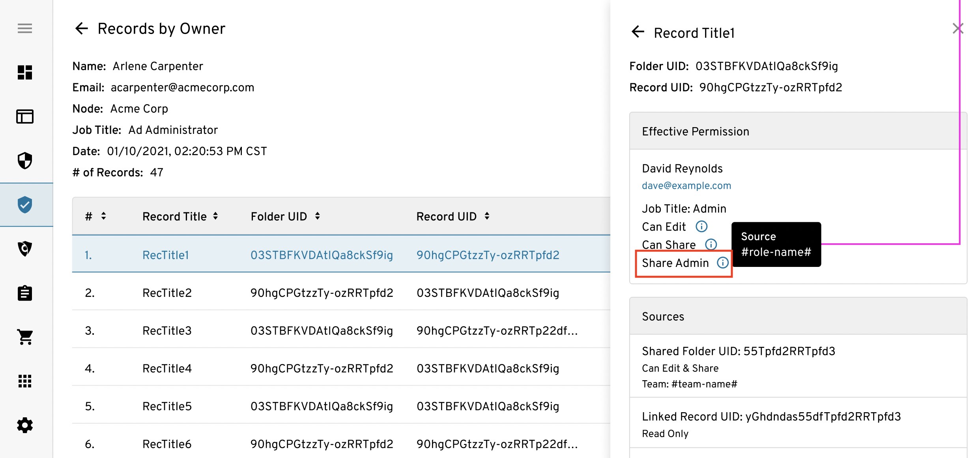Click the clipboard report sidebar icon
Viewport: 980px width, 458px height.
point(24,293)
